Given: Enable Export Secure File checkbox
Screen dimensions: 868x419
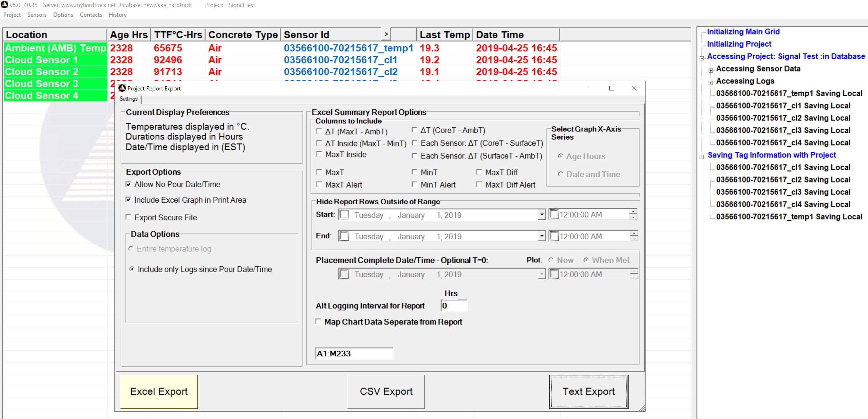Looking at the screenshot, I should point(128,217).
